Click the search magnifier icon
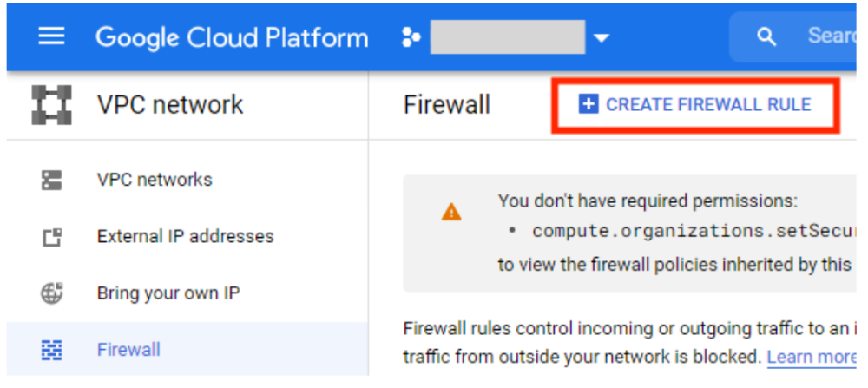Screen dimensions: 868x388 766,36
